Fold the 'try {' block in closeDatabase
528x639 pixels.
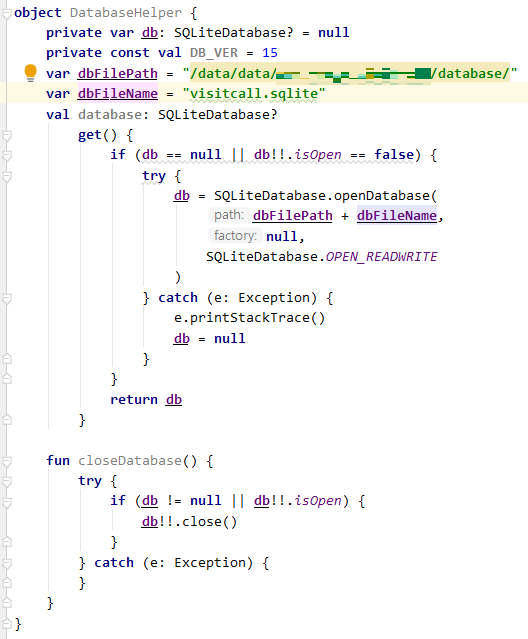(7, 482)
